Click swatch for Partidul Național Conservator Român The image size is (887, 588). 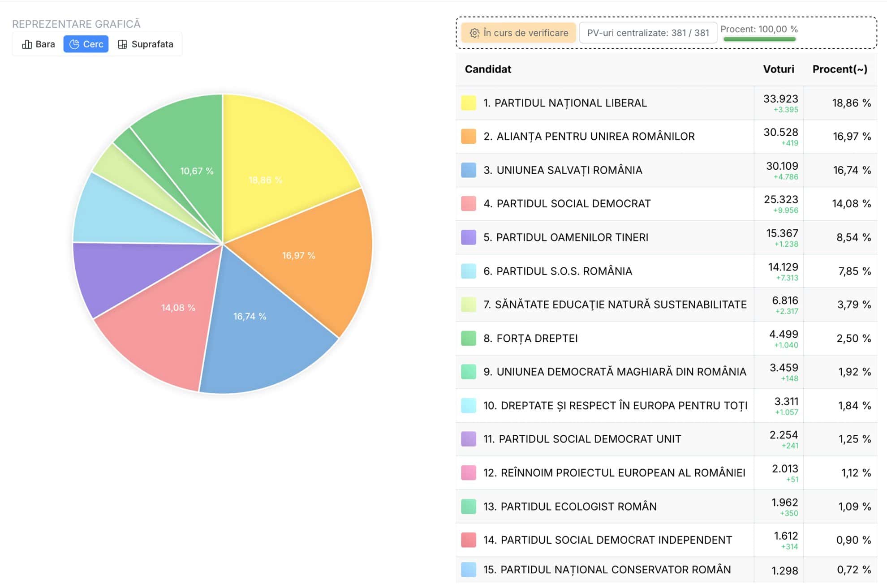coord(469,570)
